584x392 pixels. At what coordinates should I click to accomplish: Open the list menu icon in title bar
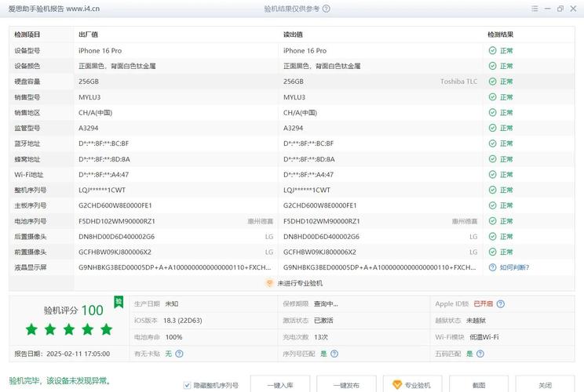click(535, 9)
